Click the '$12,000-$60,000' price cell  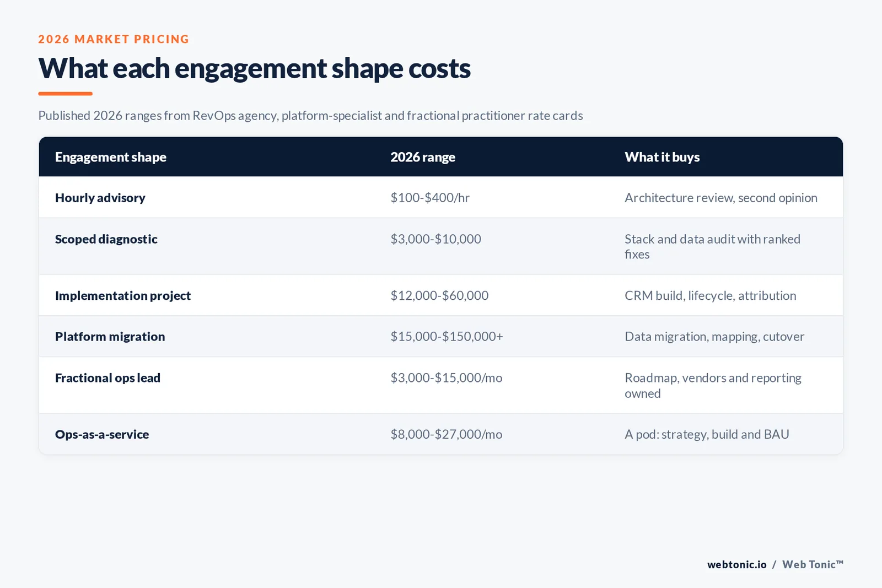point(439,296)
